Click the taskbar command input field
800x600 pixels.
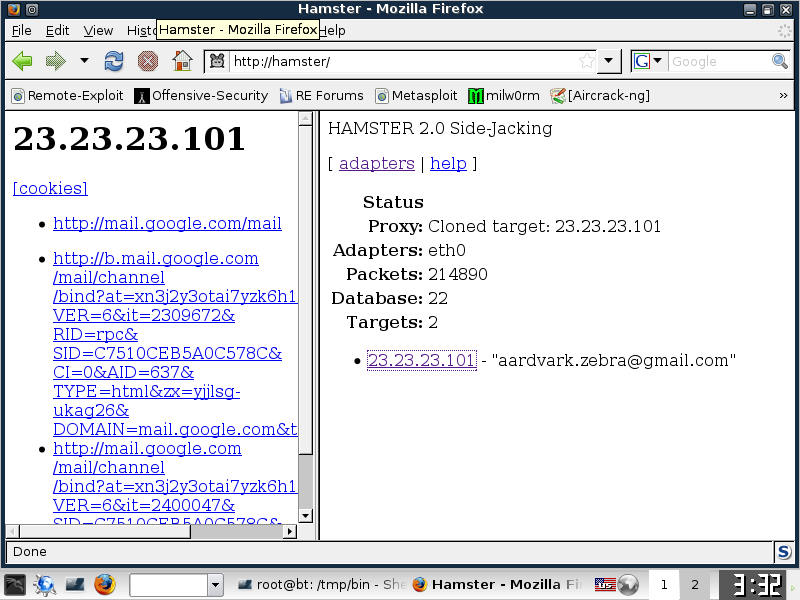(168, 585)
